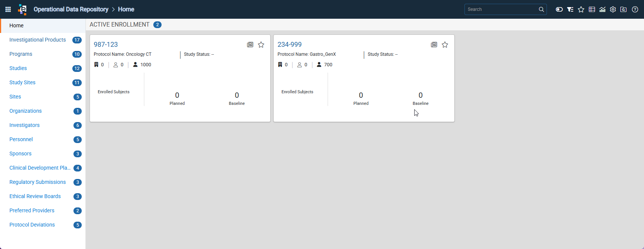Open news icon on 987-123 card

250,45
